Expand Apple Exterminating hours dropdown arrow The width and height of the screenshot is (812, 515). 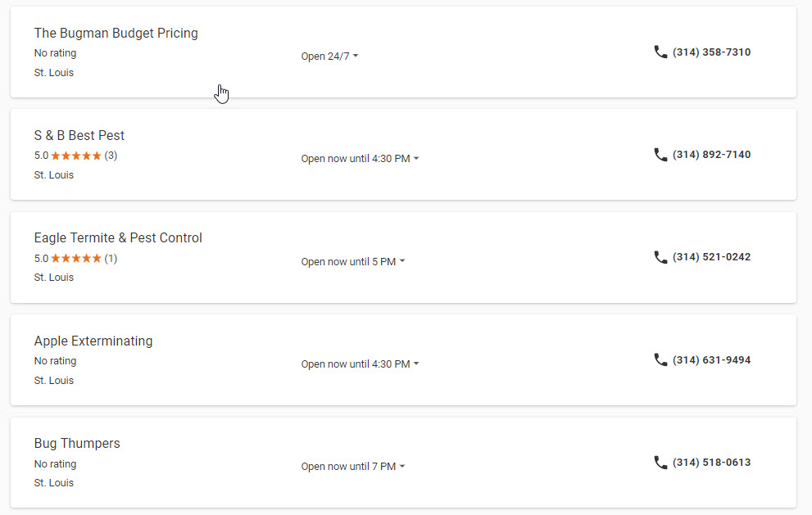tap(416, 364)
